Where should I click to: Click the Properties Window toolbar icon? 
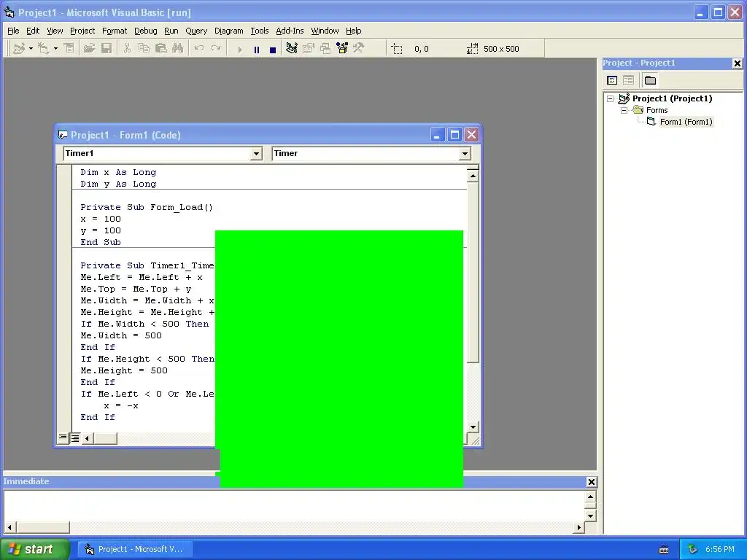click(309, 49)
